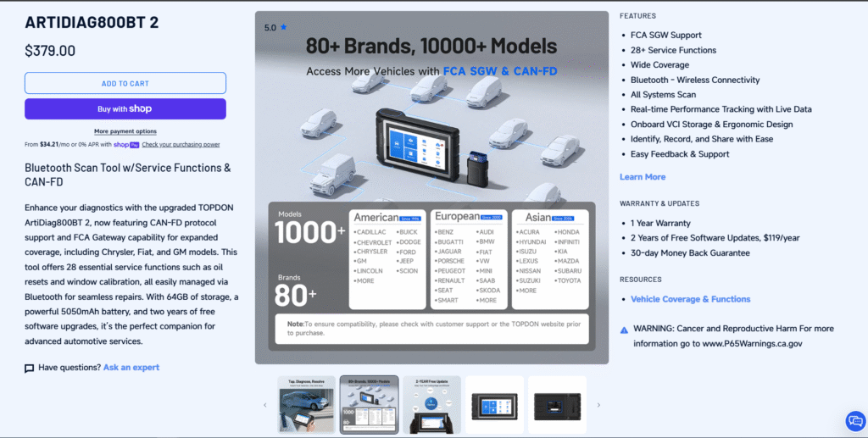Click 30-day Money Back Guarantee item
This screenshot has width=868, height=438.
coord(690,252)
